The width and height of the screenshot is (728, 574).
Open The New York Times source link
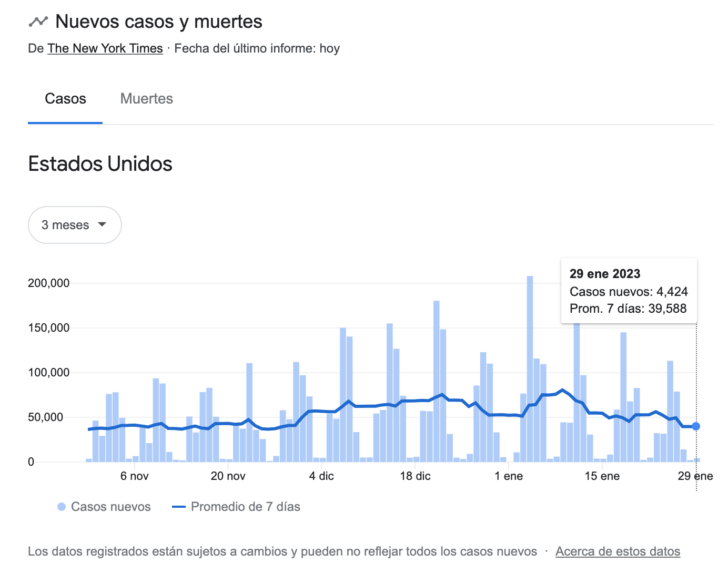point(105,48)
